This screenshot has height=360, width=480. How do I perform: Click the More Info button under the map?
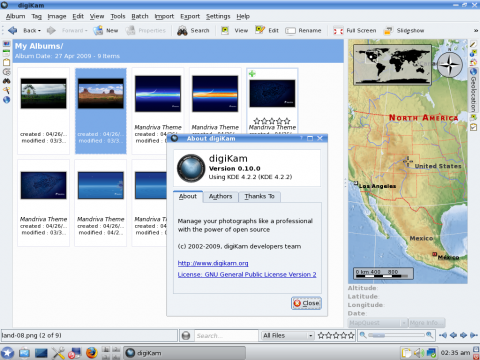(427, 323)
